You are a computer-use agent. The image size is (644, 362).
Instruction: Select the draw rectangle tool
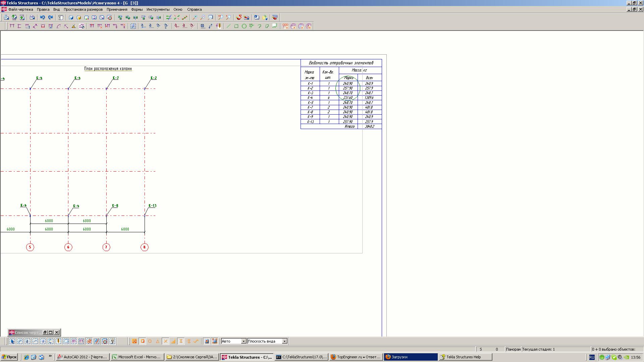coord(236,26)
